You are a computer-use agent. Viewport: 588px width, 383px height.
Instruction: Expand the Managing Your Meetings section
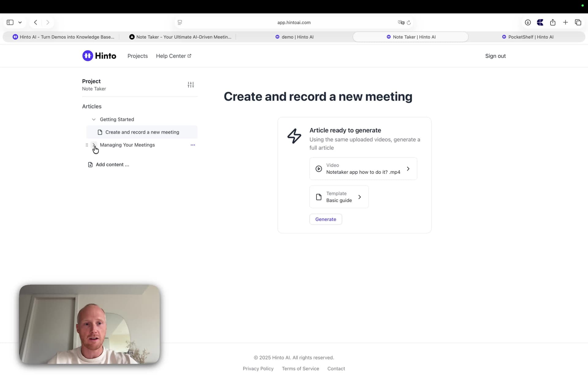94,145
